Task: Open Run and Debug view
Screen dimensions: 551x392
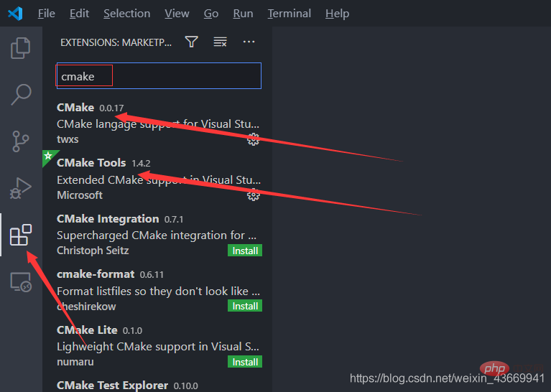Action: pos(21,187)
